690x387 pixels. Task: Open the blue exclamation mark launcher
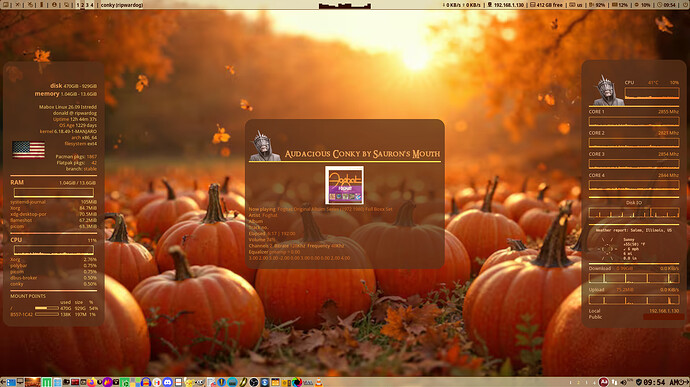point(221,382)
